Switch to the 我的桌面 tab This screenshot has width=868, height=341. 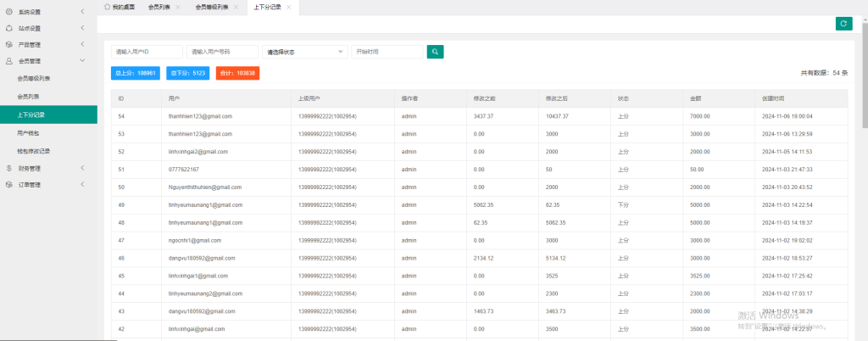pyautogui.click(x=119, y=7)
